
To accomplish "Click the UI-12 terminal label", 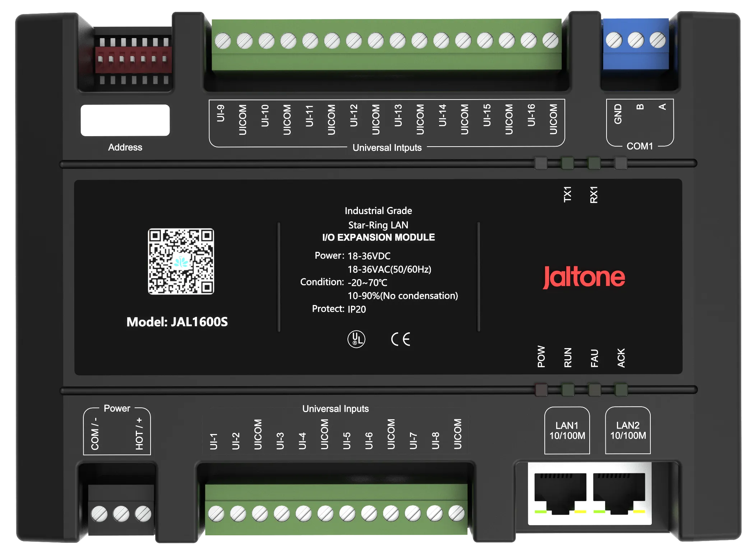I will [x=354, y=115].
